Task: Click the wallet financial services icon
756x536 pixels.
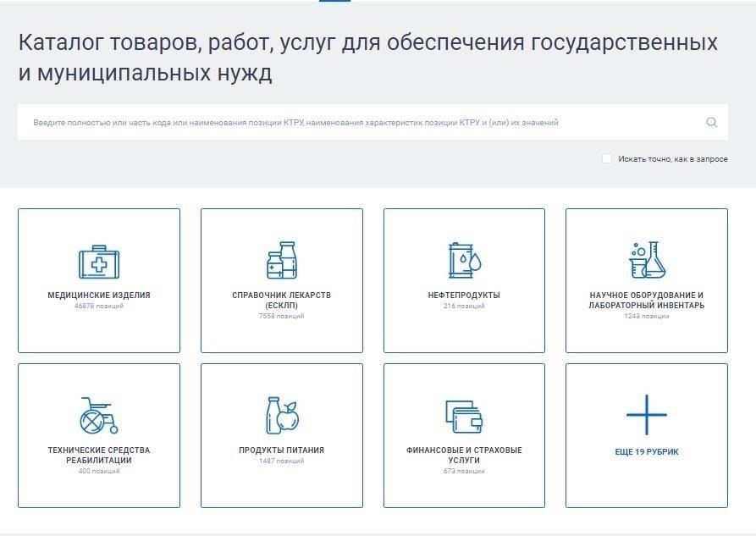Action: pyautogui.click(x=464, y=417)
